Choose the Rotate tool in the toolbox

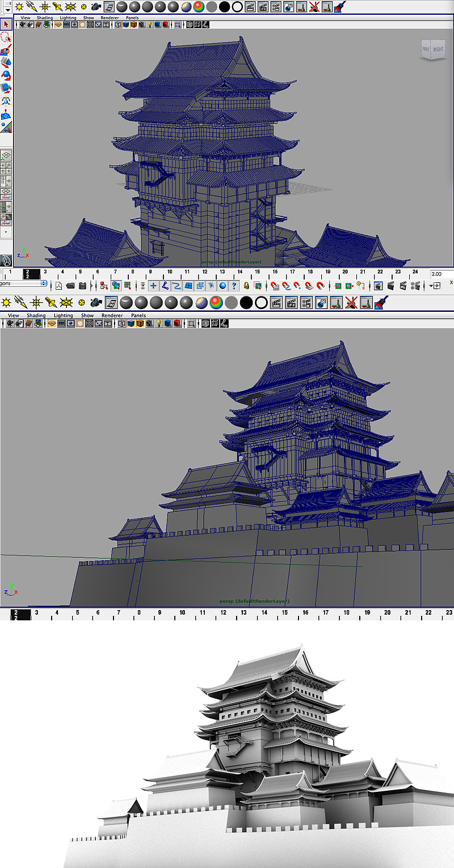tap(6, 74)
